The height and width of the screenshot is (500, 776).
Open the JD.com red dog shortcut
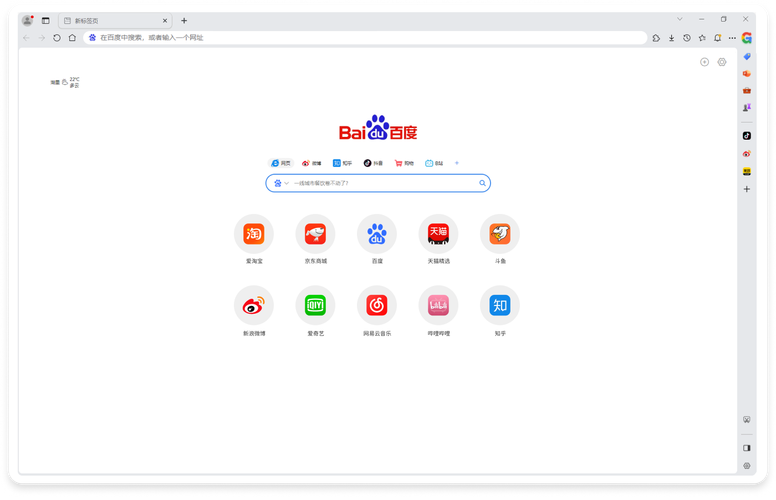[315, 234]
